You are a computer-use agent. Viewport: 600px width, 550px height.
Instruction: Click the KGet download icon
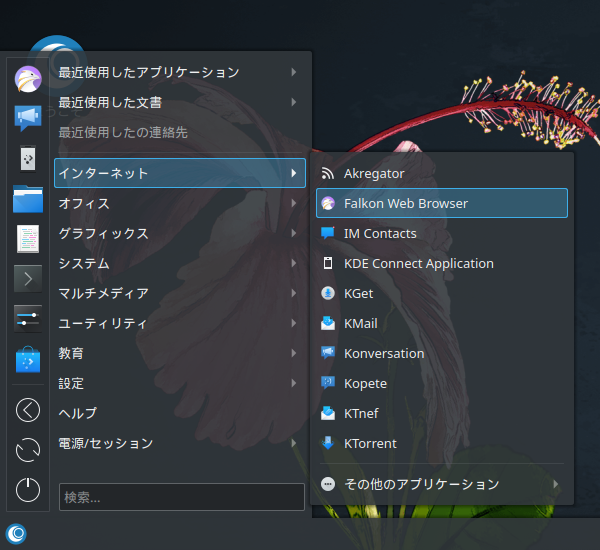coord(328,293)
